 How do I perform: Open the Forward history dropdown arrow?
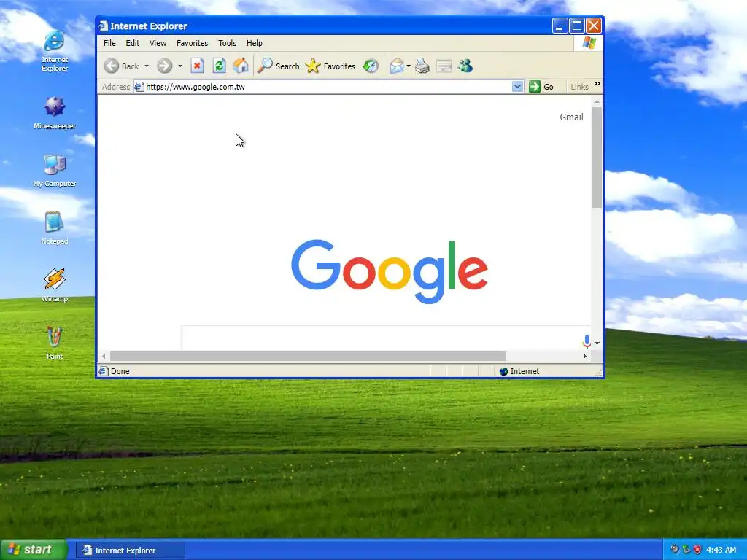pos(180,66)
